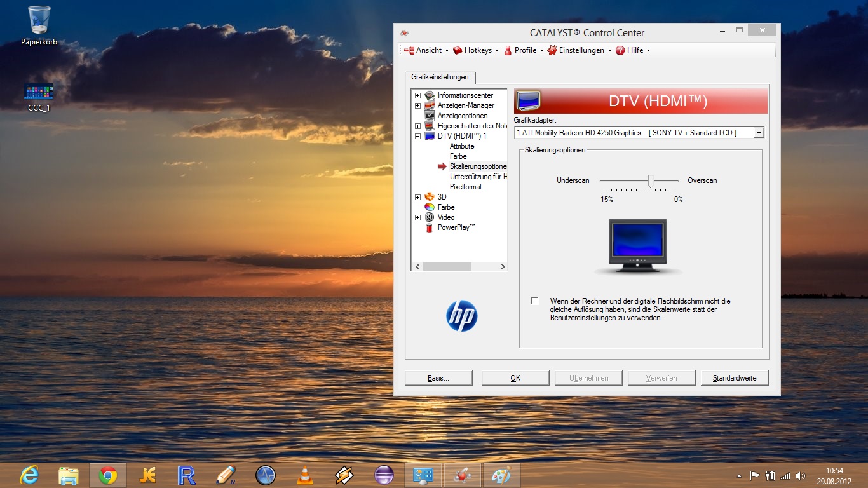Select Anzeigeoptionen tree item text

coord(463,116)
